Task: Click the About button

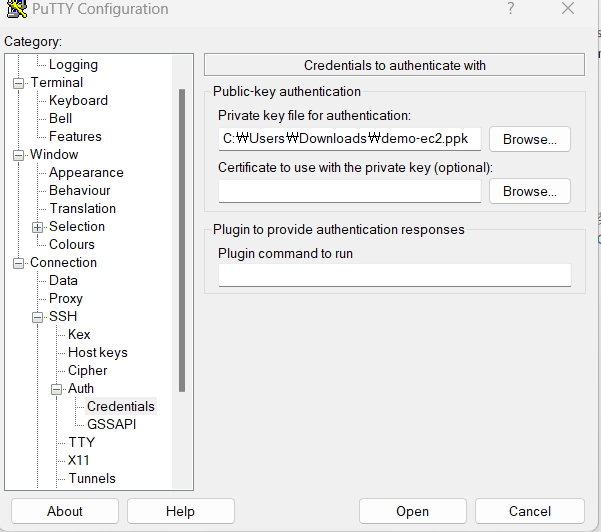Action: click(65, 511)
